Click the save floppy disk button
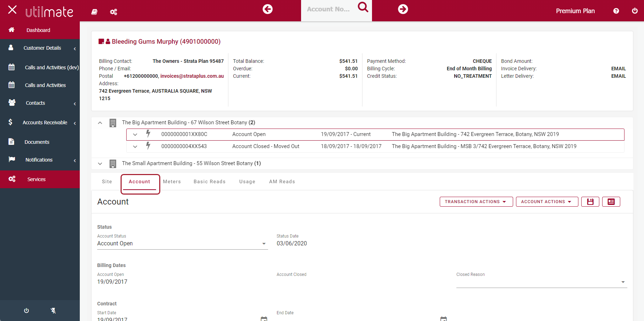This screenshot has height=321, width=644. (x=590, y=202)
